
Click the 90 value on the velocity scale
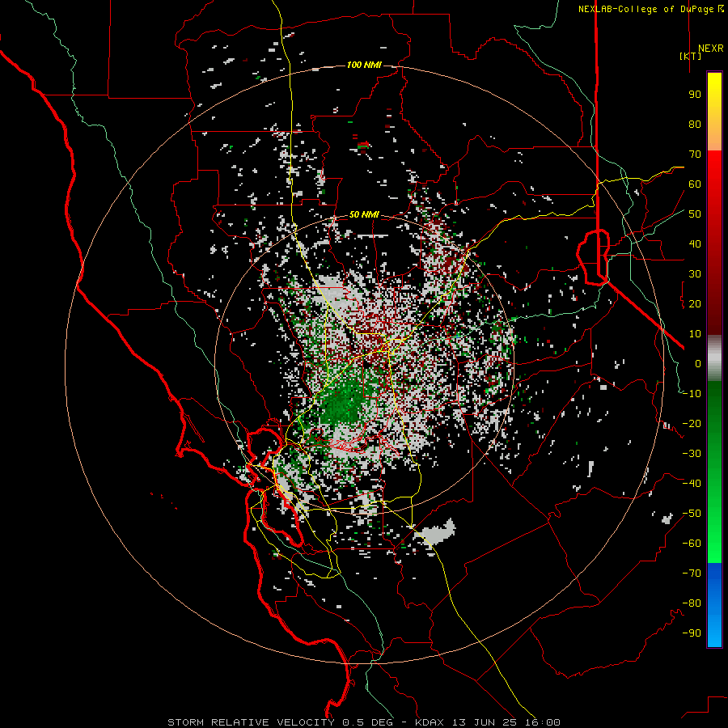tap(695, 95)
